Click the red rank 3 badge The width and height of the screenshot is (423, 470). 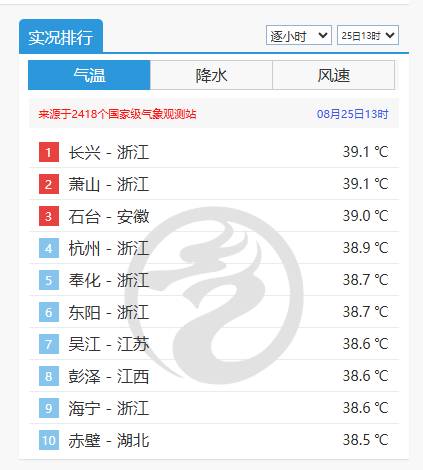(x=49, y=216)
